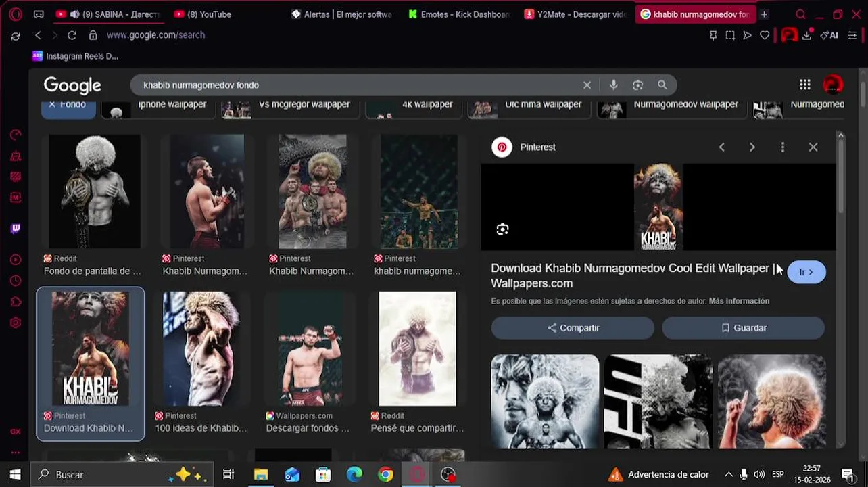Select the 4k wallpaper filter chip
Image resolution: width=868 pixels, height=487 pixels.
tap(414, 108)
